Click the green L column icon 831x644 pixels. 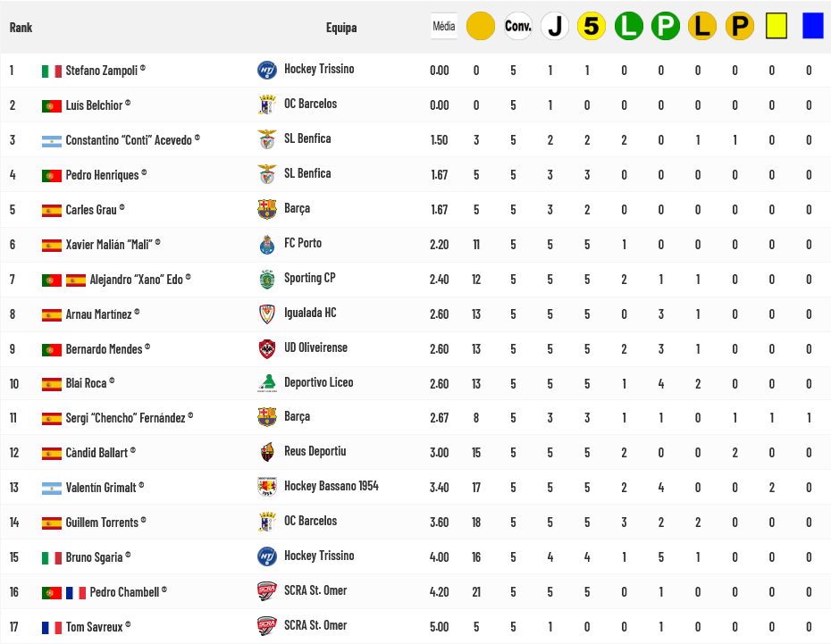click(628, 26)
